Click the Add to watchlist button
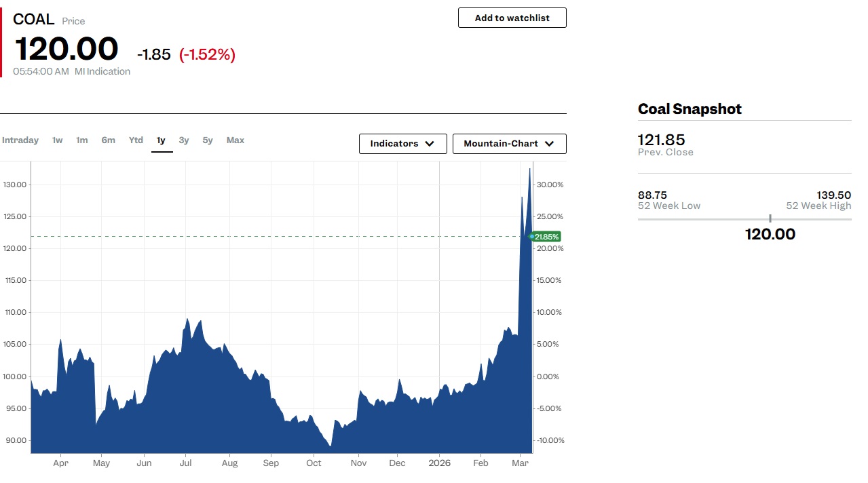 pyautogui.click(x=512, y=18)
